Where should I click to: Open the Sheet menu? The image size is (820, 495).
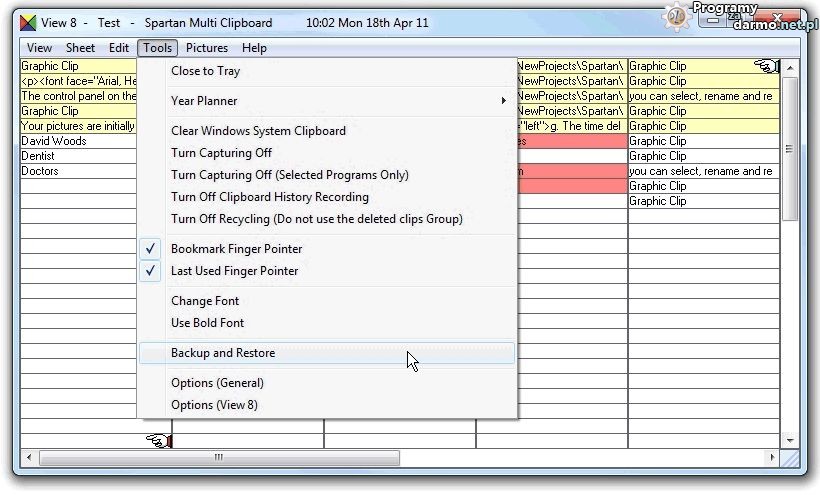pos(81,48)
